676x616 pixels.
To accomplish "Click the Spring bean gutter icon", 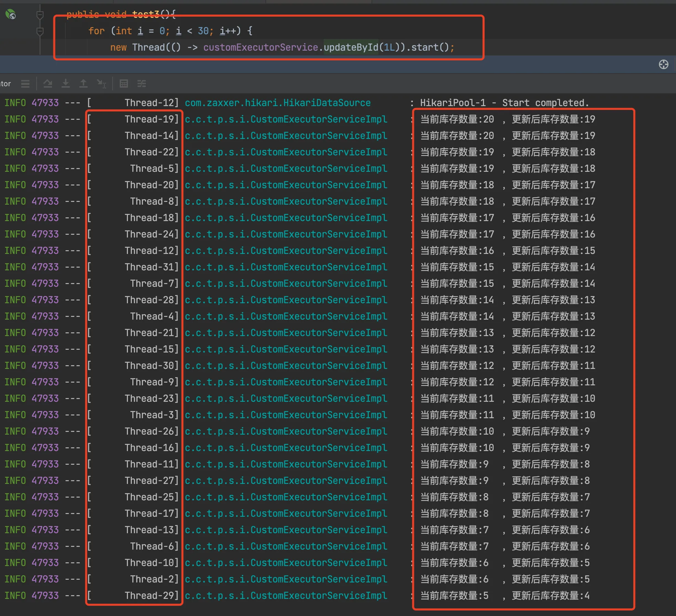I will [11, 14].
